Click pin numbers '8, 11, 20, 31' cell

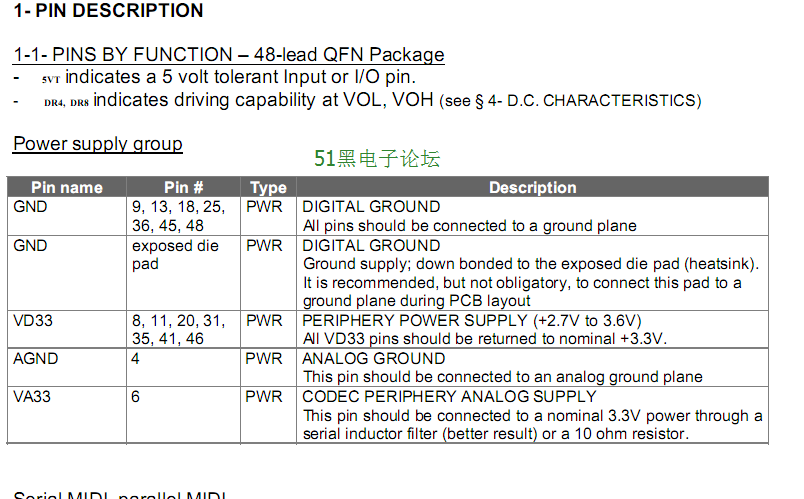pyautogui.click(x=184, y=329)
